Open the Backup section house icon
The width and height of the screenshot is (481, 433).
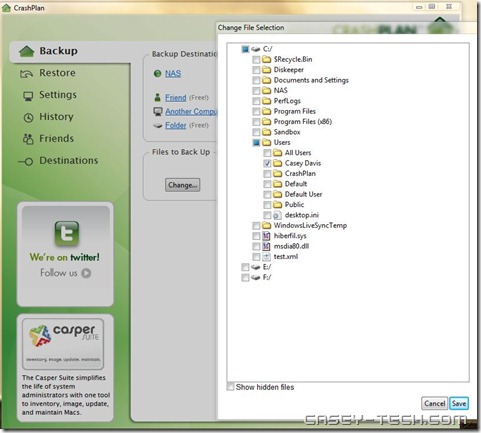[x=26, y=52]
